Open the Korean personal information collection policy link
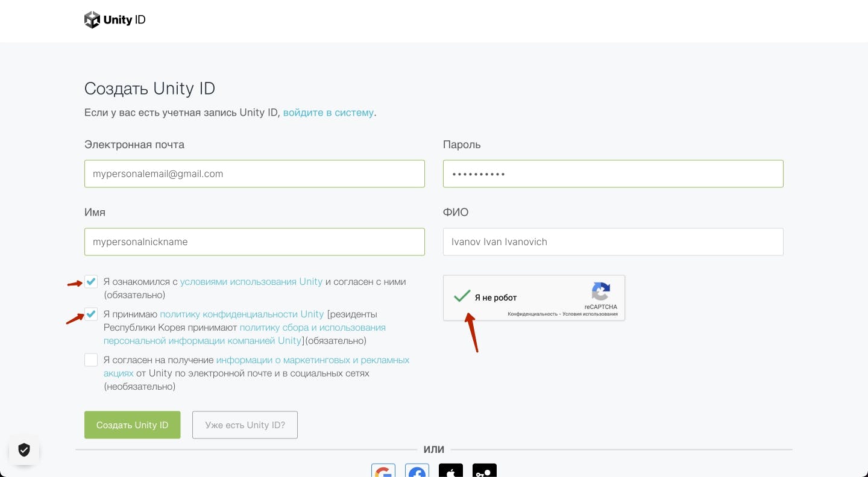 pyautogui.click(x=245, y=334)
